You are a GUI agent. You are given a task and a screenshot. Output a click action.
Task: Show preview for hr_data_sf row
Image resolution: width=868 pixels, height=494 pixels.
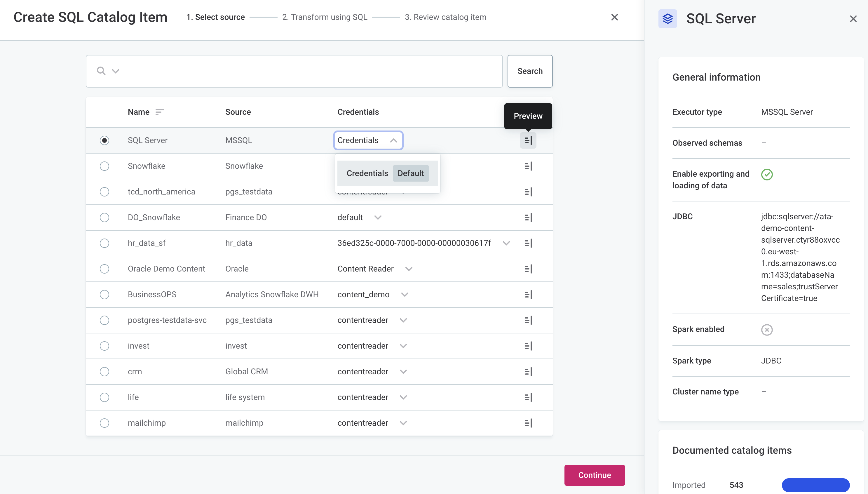pos(528,243)
